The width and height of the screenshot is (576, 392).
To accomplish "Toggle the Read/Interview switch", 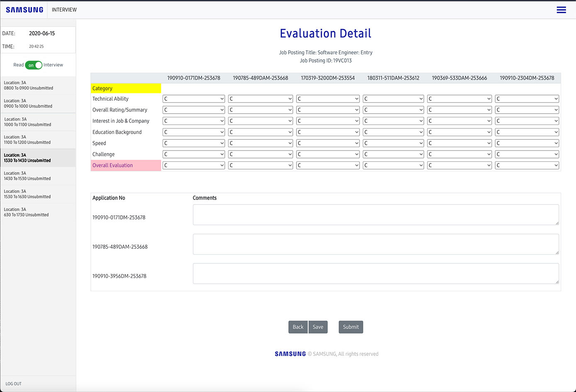I will (34, 65).
